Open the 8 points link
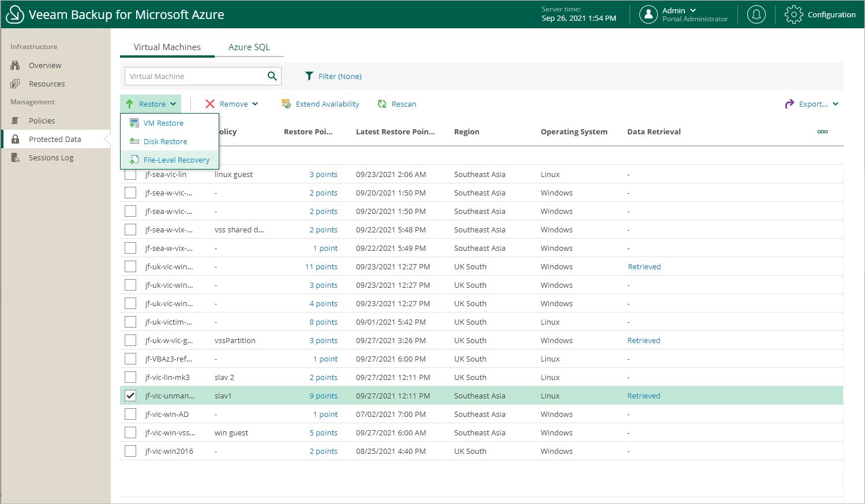The height and width of the screenshot is (504, 865). 324,322
